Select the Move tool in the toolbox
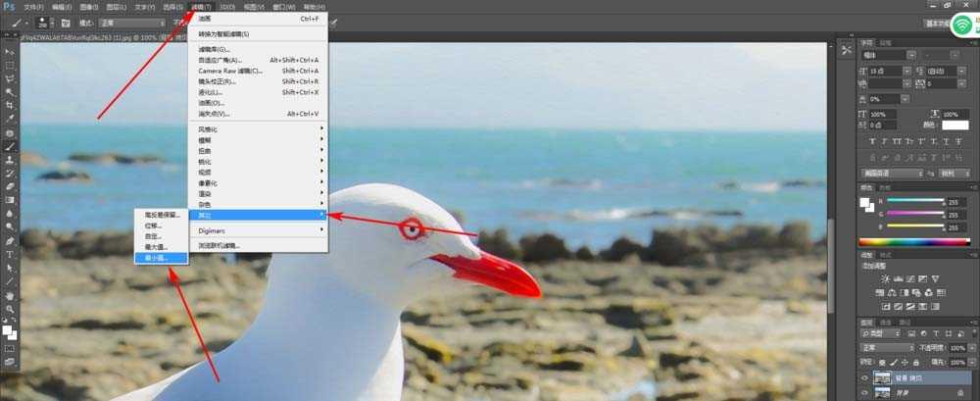 [x=10, y=52]
